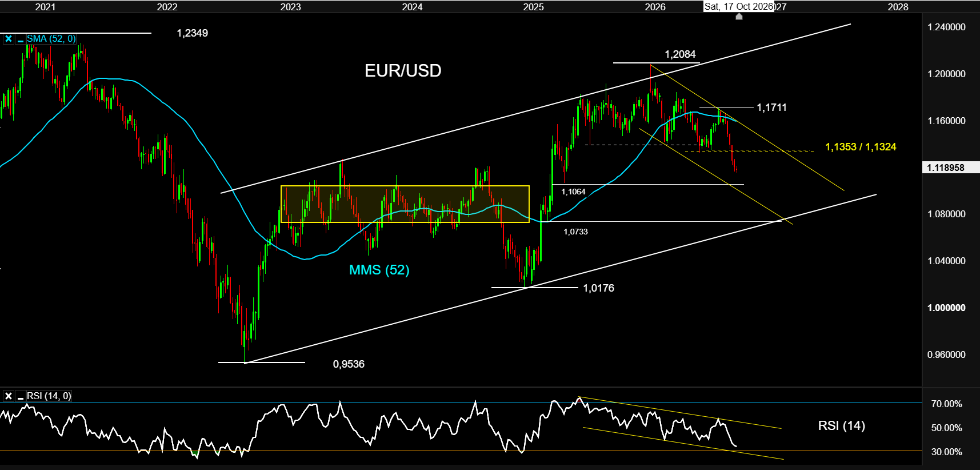Click the 2025 year label on time axis
This screenshot has height=470, width=980.
(x=533, y=7)
